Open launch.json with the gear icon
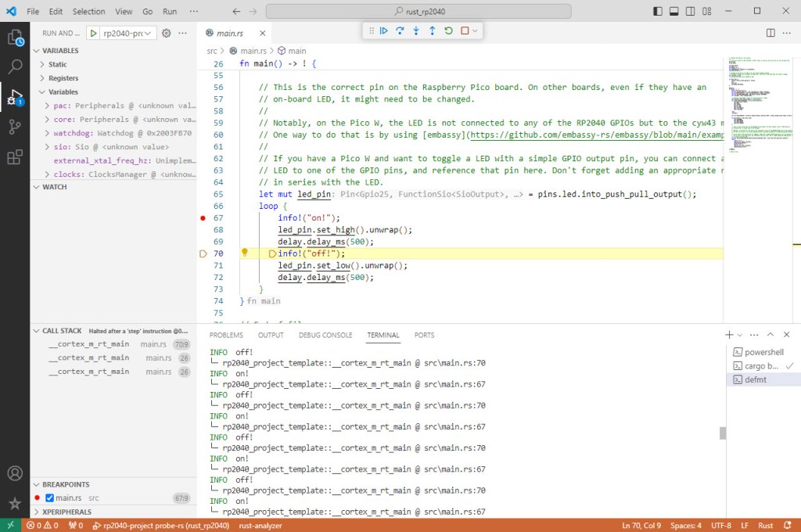 166,33
